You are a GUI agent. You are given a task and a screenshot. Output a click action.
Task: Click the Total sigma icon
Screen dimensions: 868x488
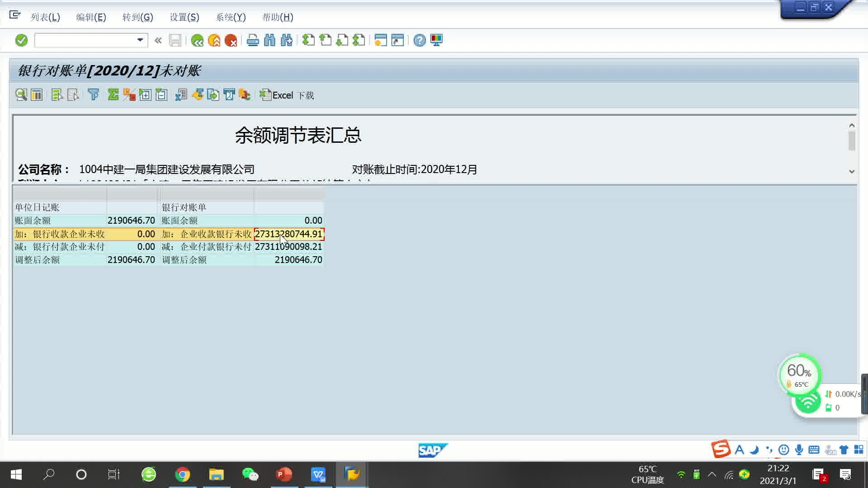tap(113, 95)
